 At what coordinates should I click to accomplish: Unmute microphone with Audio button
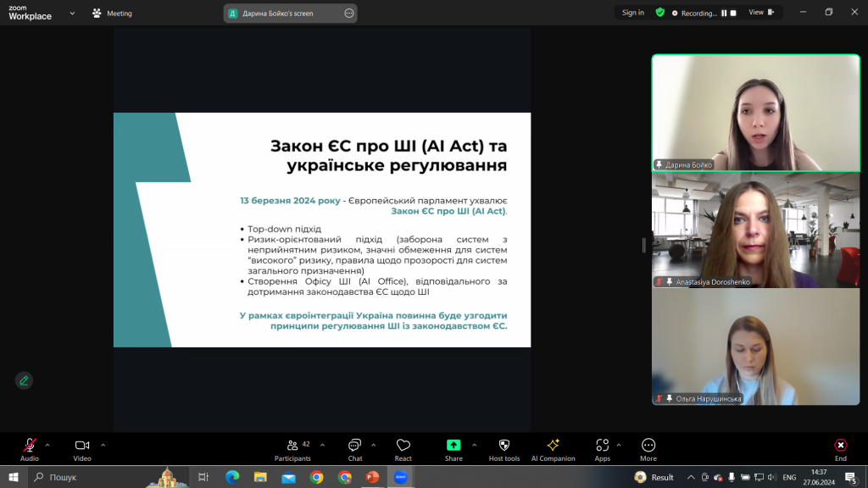tap(30, 450)
